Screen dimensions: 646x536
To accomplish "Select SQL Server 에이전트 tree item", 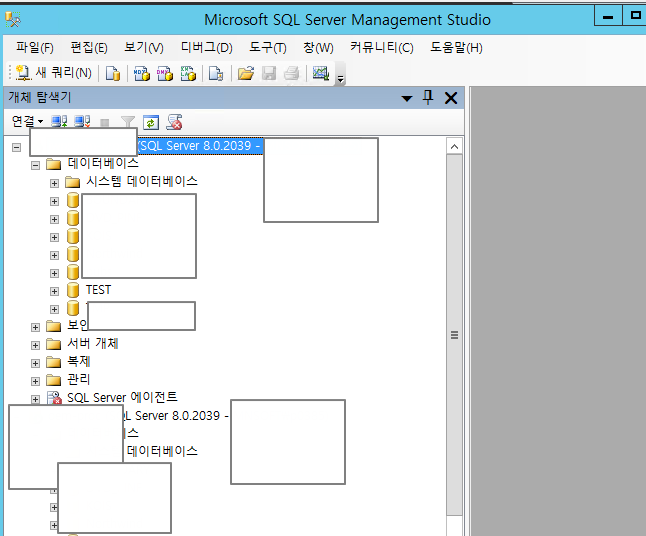I will click(x=122, y=398).
